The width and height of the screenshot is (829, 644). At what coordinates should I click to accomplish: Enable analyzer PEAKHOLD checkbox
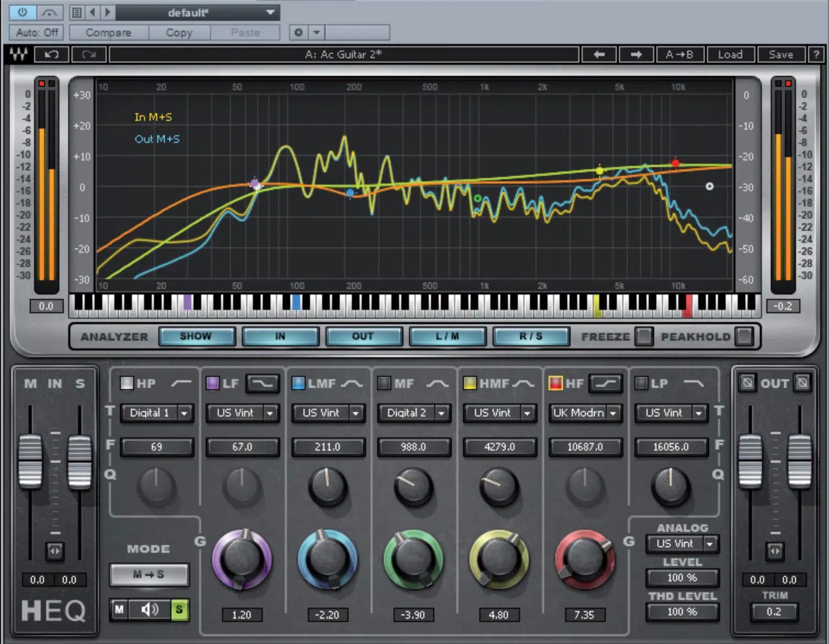[x=744, y=336]
